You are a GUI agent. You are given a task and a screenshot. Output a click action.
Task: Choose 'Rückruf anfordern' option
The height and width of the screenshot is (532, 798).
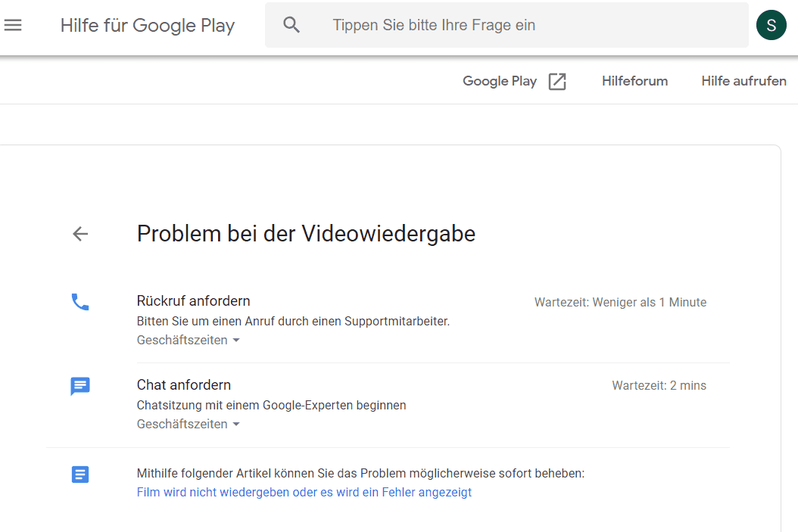pyautogui.click(x=193, y=301)
